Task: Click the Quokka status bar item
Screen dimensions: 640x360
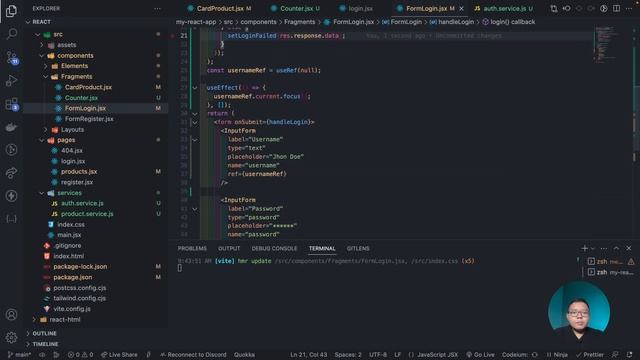Action: (x=244, y=355)
